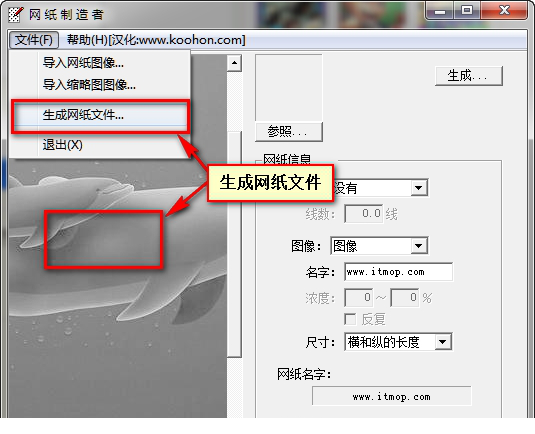
Task: Click the first 浓度 percentage field
Action: [359, 298]
